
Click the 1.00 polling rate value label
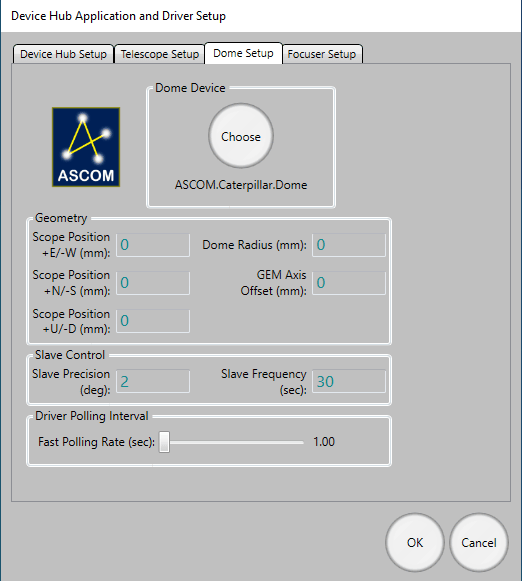(324, 442)
